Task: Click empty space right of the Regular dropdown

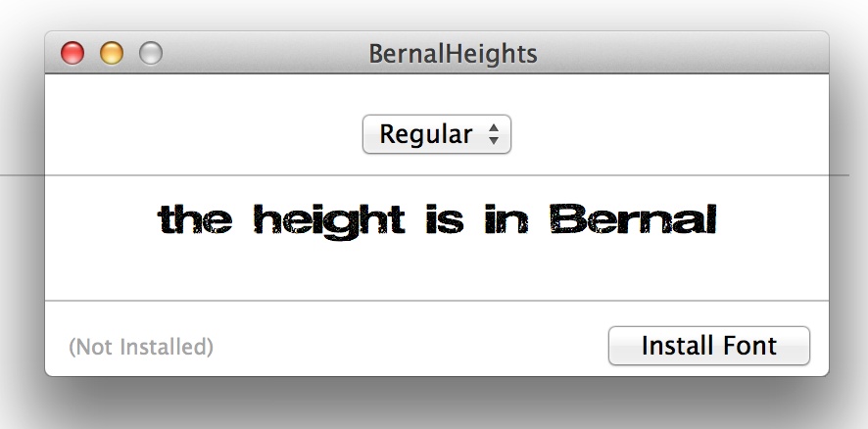Action: tap(676, 134)
